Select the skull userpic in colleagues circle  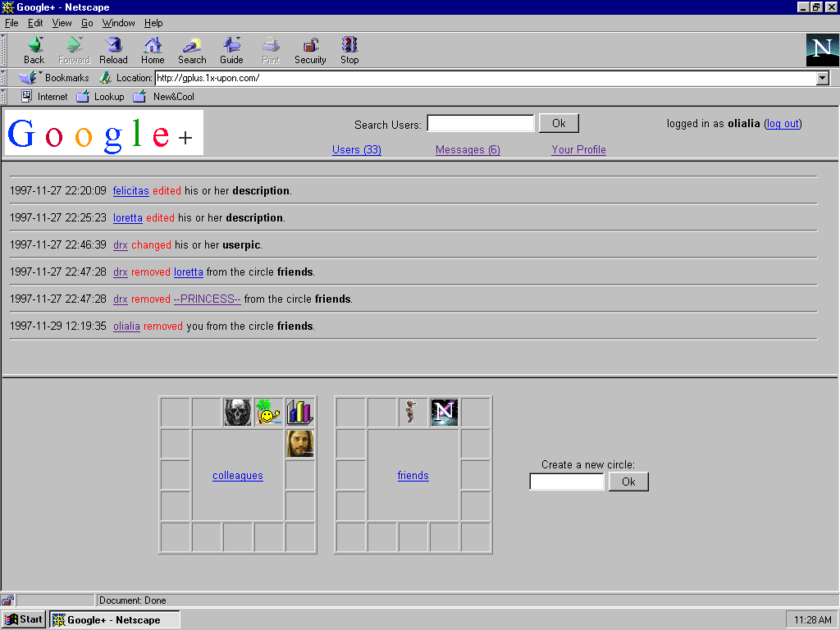[x=238, y=412]
